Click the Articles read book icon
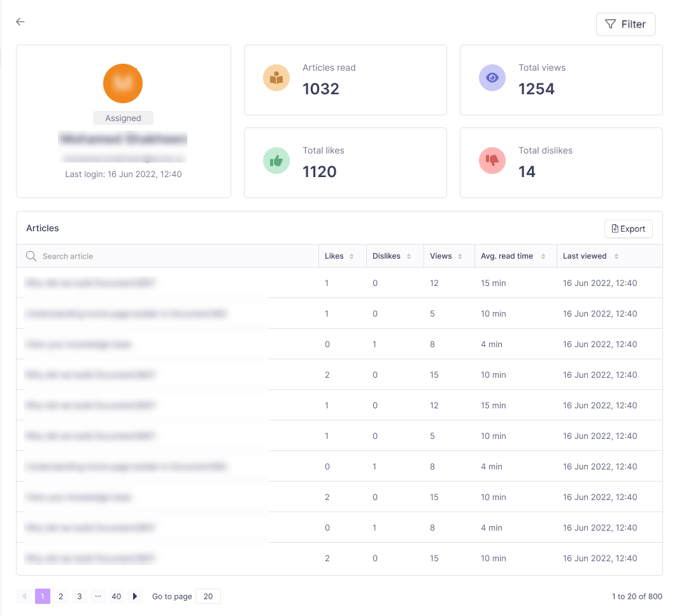This screenshot has width=677, height=616. point(276,78)
